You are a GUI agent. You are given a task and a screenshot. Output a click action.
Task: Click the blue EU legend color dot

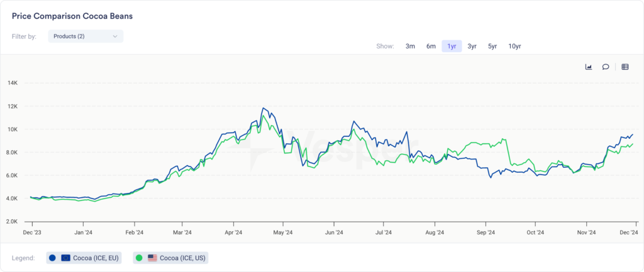[52, 258]
